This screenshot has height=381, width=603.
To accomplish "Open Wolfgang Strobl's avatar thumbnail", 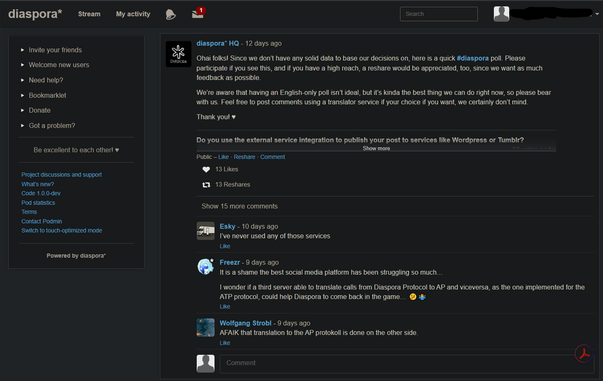I will pos(206,327).
